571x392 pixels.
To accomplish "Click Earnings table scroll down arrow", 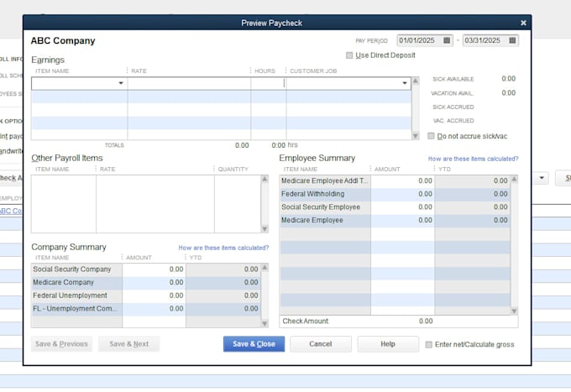I will [x=415, y=136].
